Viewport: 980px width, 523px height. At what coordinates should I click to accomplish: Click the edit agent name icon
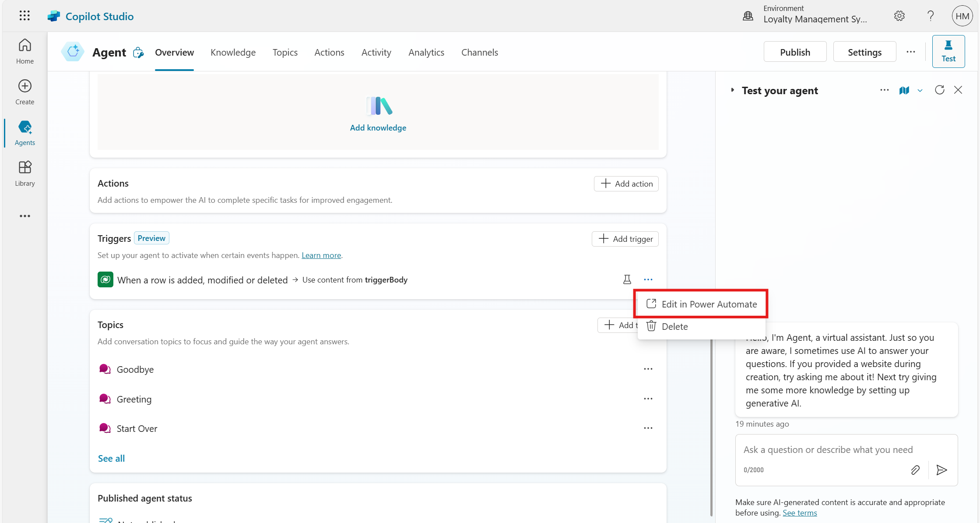(138, 53)
